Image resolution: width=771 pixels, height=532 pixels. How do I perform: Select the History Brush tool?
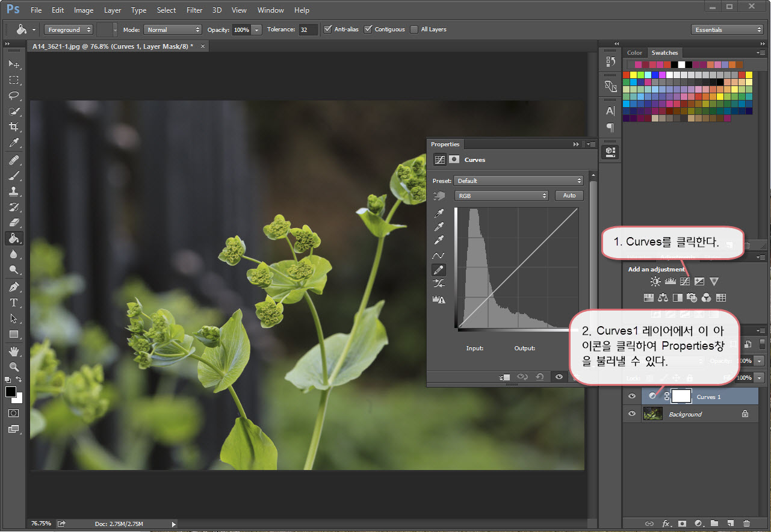coord(14,207)
